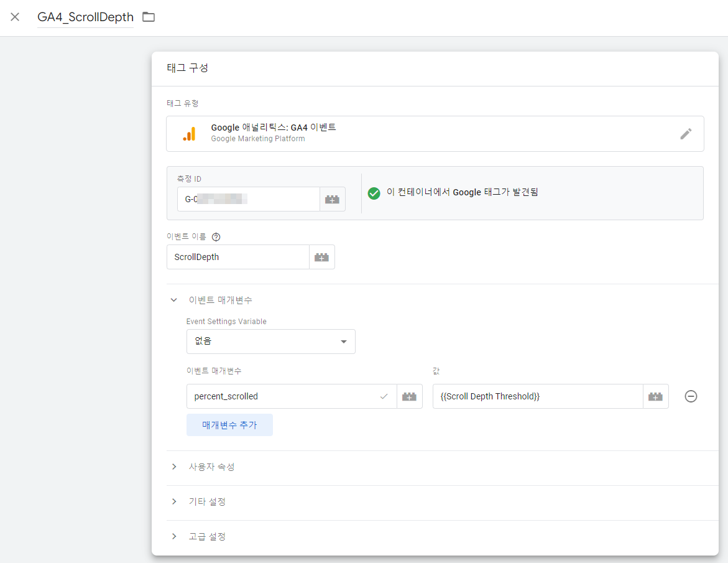Viewport: 728px width, 563px height.
Task: Insert variable for percent_scrolled parameter name
Action: tap(410, 396)
